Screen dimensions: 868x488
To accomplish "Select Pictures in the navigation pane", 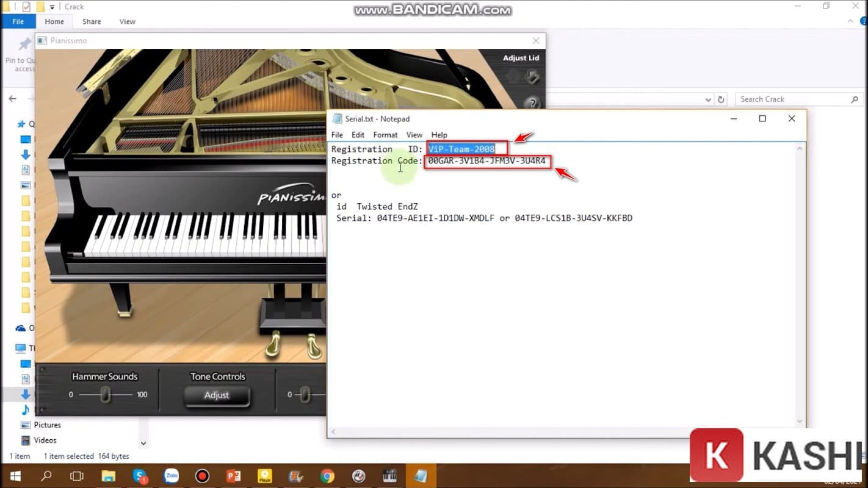I will (47, 425).
